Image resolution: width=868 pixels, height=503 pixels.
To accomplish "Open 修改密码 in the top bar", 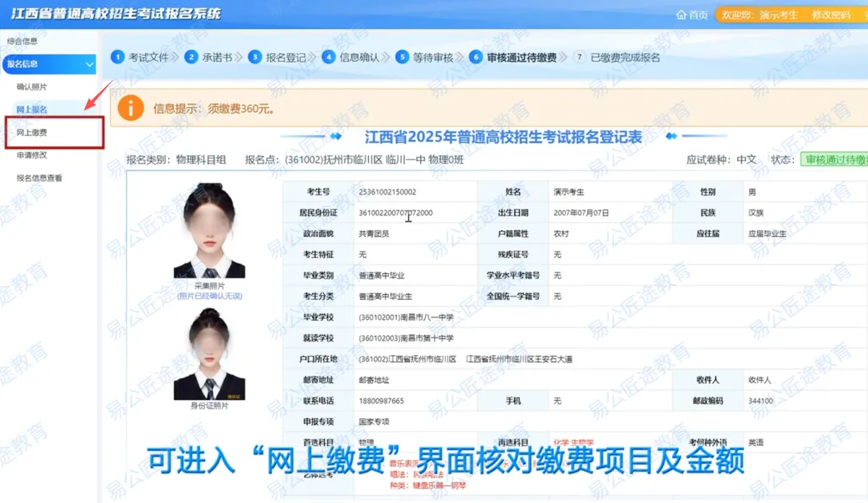I will click(x=830, y=15).
